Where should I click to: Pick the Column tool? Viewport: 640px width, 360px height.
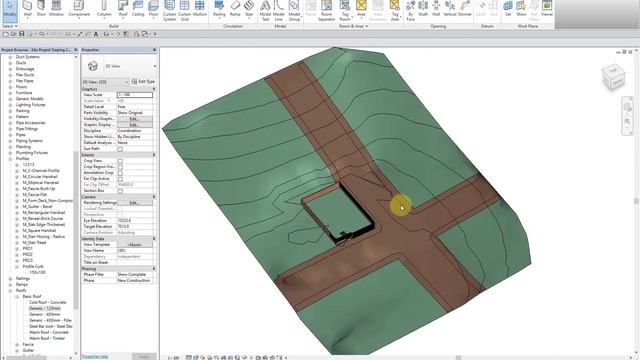(x=104, y=9)
